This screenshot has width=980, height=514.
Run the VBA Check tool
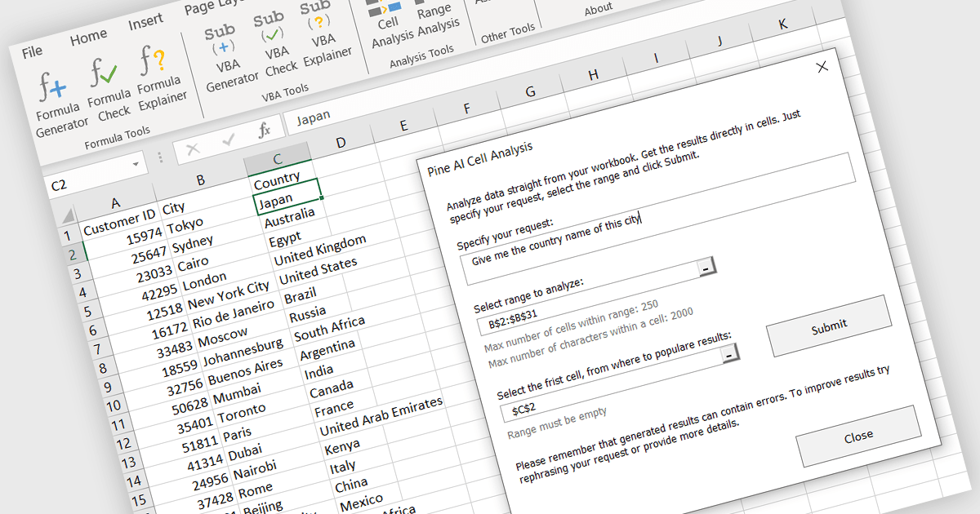[x=278, y=46]
